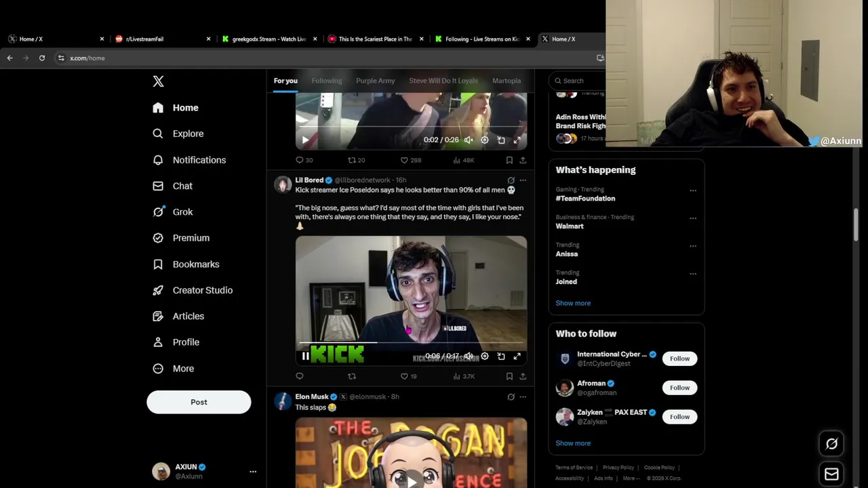Open the Grok floating button
Screen dimensions: 868x488
[831, 444]
